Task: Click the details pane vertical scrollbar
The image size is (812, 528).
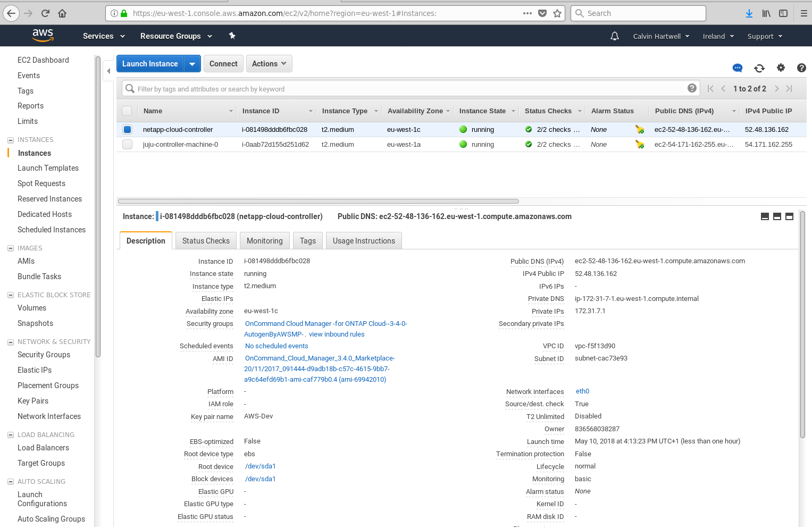Action: (x=802, y=324)
